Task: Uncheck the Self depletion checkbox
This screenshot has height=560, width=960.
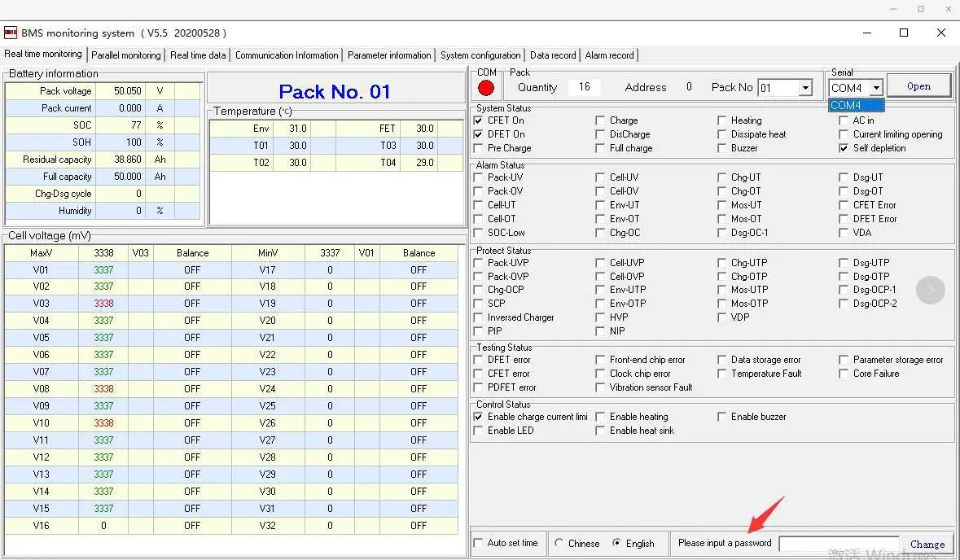Action: [843, 148]
